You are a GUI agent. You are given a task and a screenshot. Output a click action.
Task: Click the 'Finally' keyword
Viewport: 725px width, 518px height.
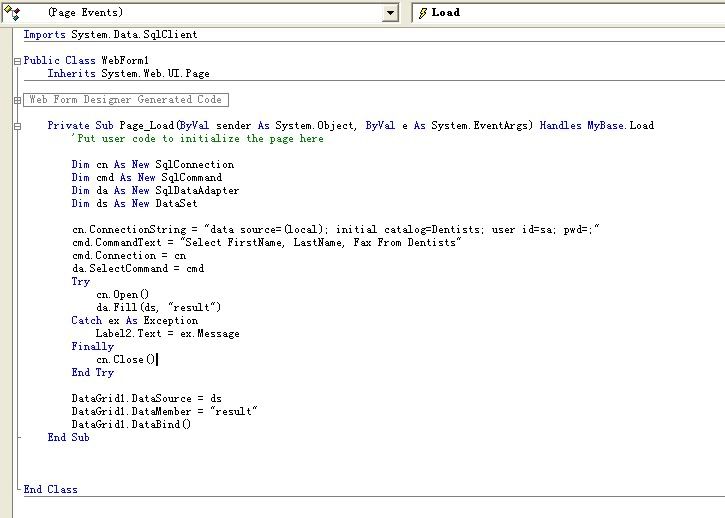92,346
